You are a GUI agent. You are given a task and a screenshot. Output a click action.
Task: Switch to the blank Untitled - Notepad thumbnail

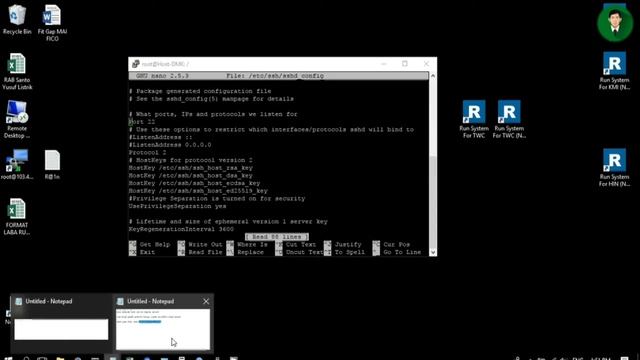[61, 329]
